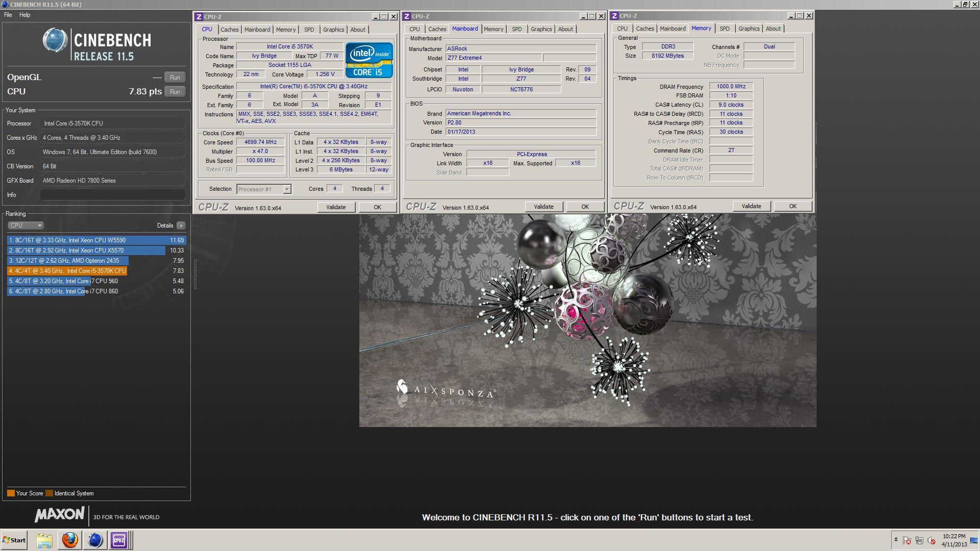Screen dimensions: 980x551
Task: Open the Start menu
Action: pos(14,540)
